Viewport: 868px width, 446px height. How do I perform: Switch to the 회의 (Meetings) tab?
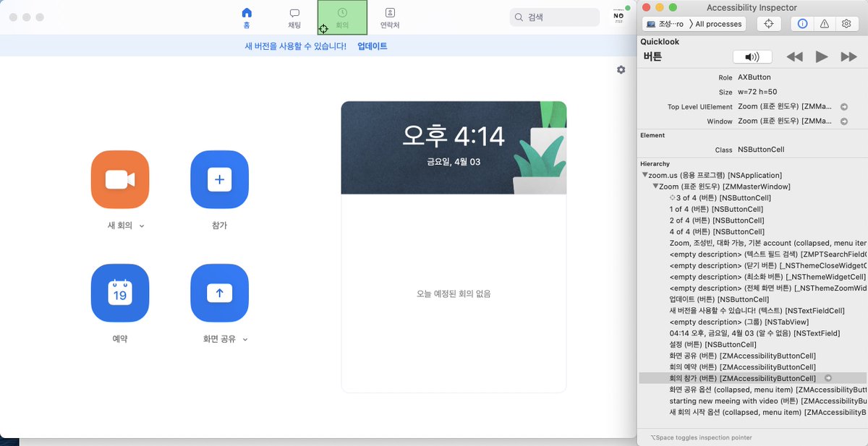pyautogui.click(x=342, y=17)
